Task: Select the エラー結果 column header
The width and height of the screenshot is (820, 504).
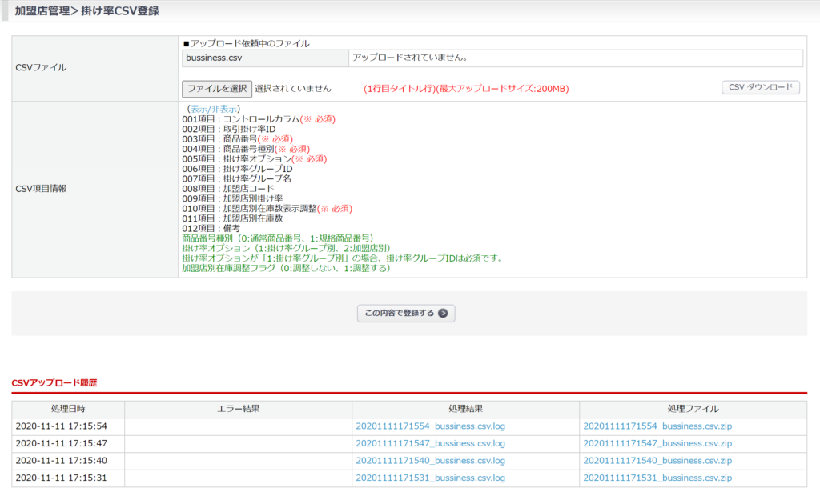Action: (238, 409)
